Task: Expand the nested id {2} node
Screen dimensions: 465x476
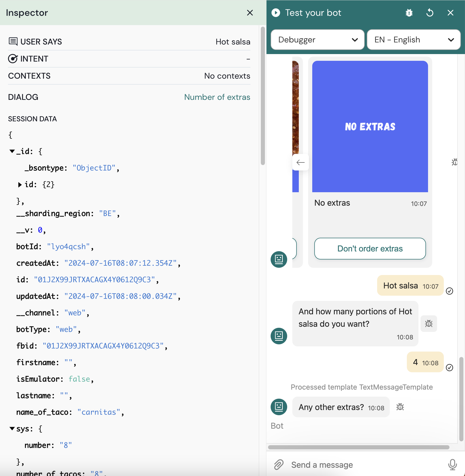Action: pyautogui.click(x=20, y=185)
